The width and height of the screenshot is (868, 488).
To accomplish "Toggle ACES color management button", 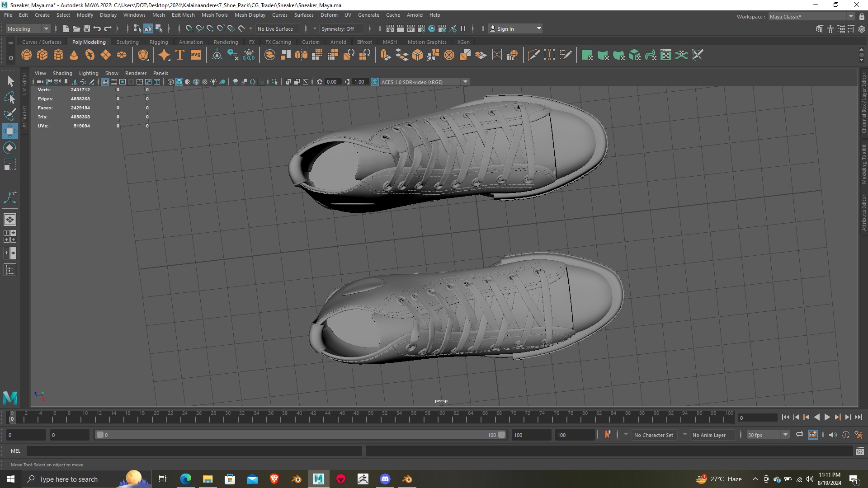I will [x=375, y=82].
